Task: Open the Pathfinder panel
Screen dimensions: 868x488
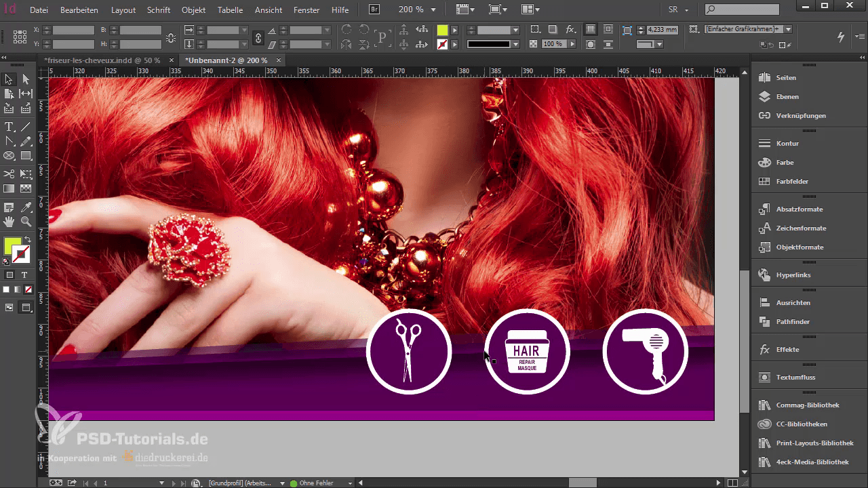Action: (x=793, y=322)
